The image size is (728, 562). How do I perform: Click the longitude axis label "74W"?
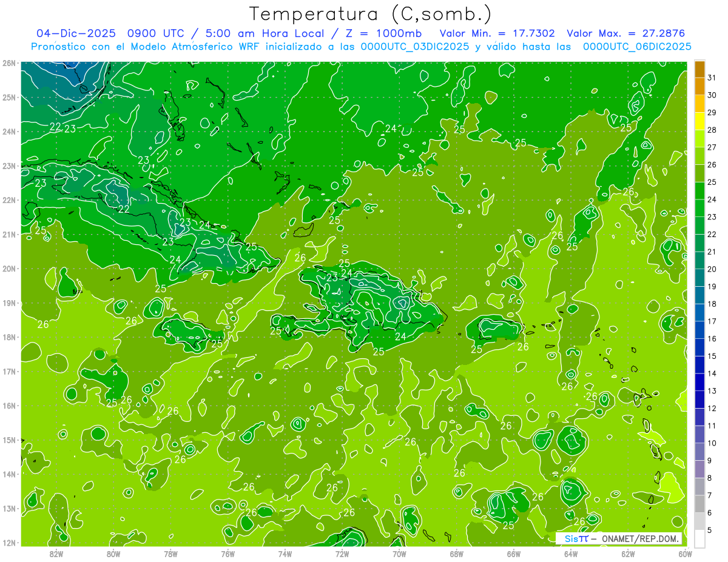(x=285, y=553)
